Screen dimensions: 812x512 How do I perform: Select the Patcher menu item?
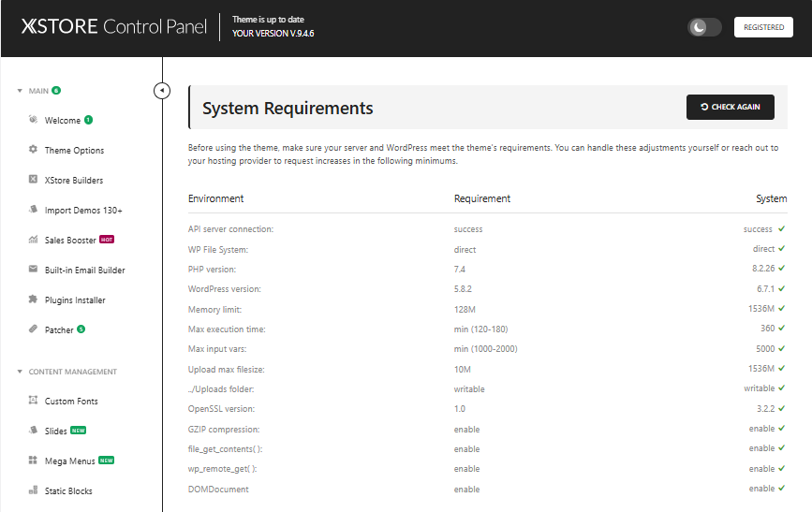[59, 330]
